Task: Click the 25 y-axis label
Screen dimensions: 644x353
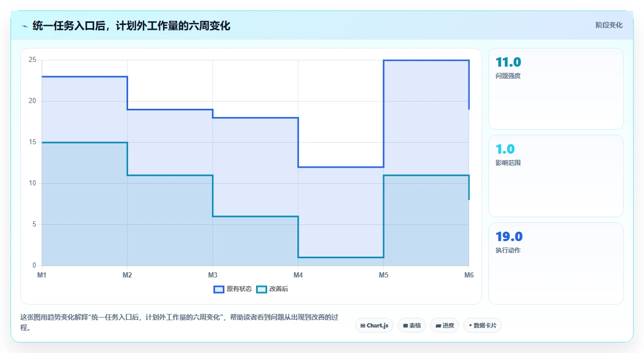Action: (x=32, y=60)
